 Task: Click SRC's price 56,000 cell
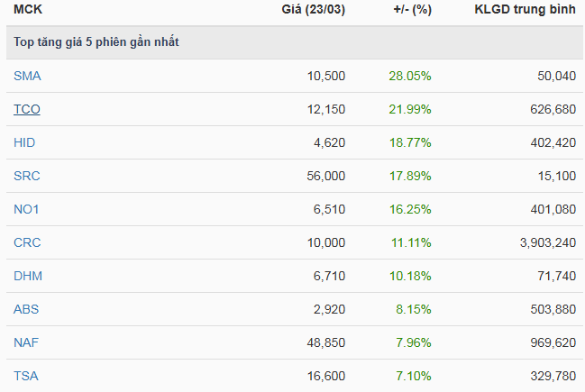tap(325, 176)
